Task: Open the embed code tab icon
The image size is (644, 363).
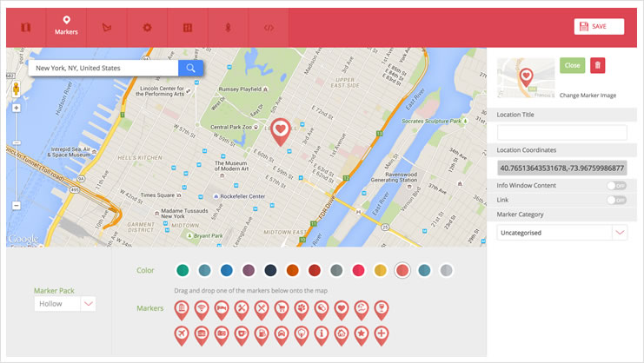Action: tap(269, 28)
